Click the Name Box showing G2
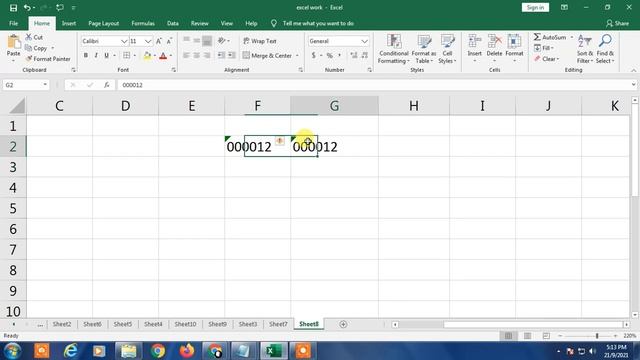This screenshot has height=360, width=640. click(25, 85)
